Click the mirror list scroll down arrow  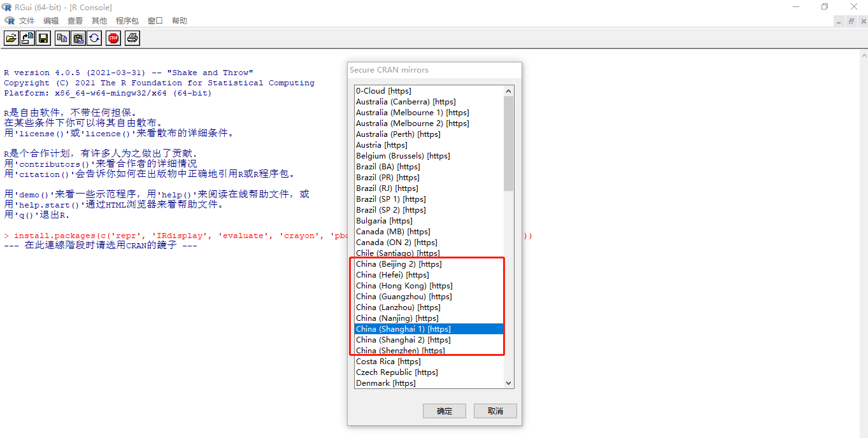click(x=508, y=383)
